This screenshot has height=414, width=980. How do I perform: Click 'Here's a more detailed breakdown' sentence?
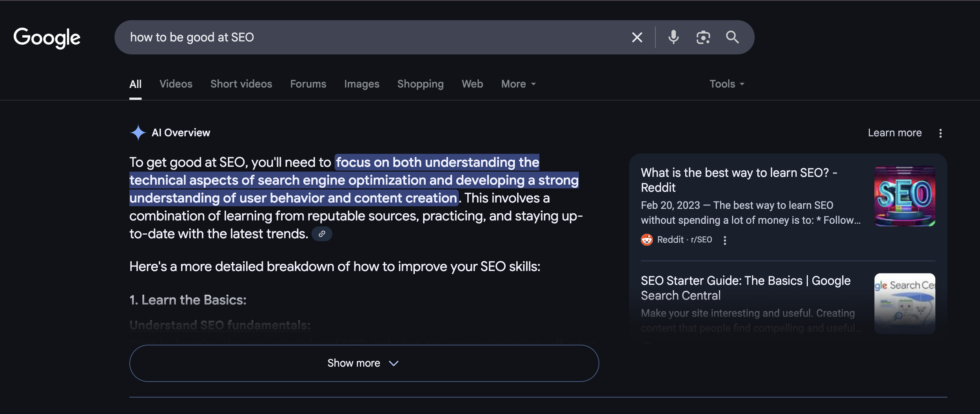[335, 267]
